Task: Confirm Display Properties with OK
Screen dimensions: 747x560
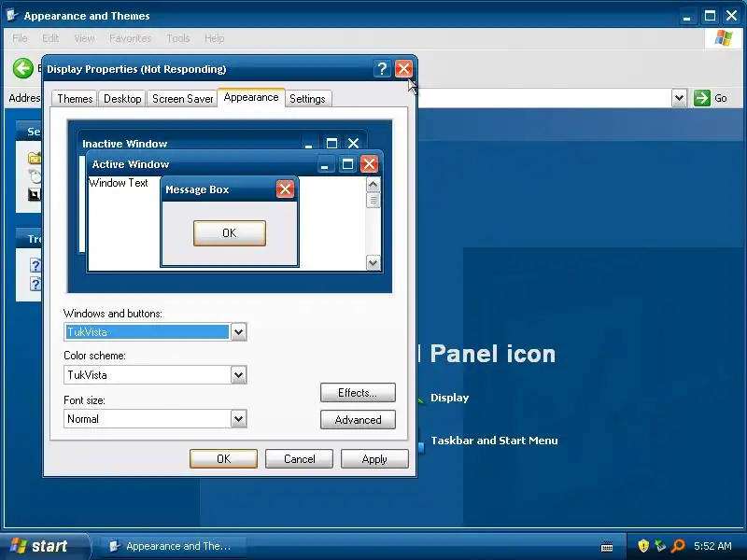Action: pos(223,458)
